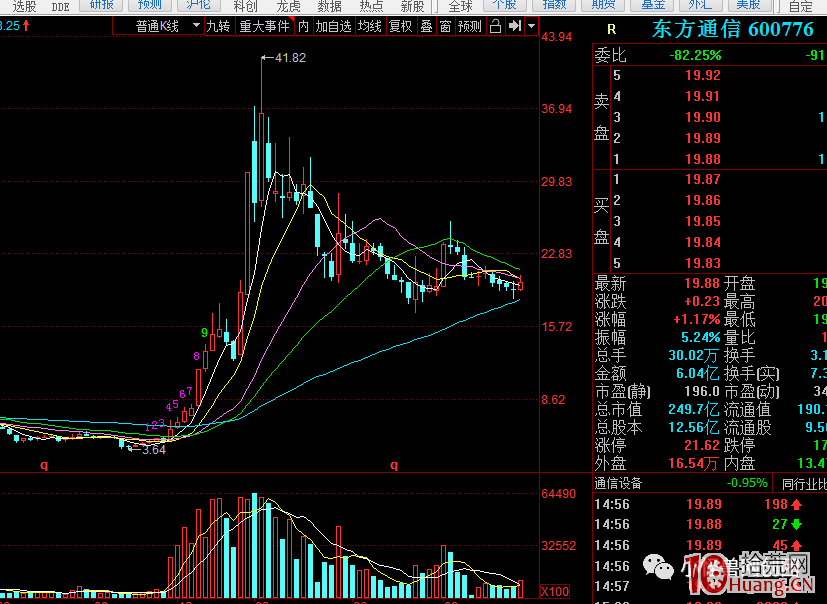
Task: Select sell level 1 price 19.88
Action: point(703,159)
